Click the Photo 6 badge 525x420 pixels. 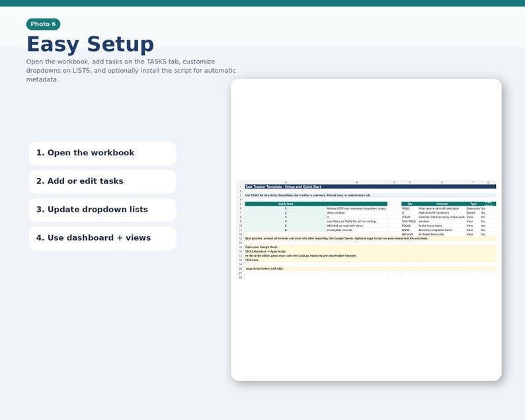click(x=43, y=24)
